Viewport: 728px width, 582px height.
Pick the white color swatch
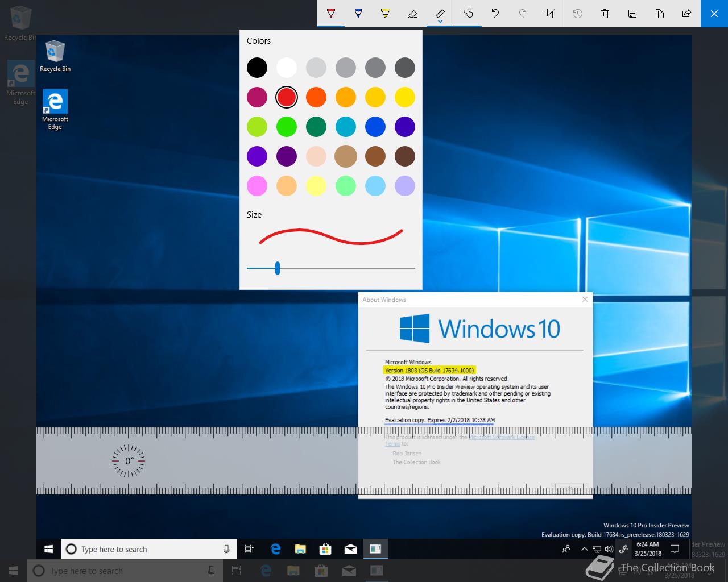pyautogui.click(x=287, y=68)
